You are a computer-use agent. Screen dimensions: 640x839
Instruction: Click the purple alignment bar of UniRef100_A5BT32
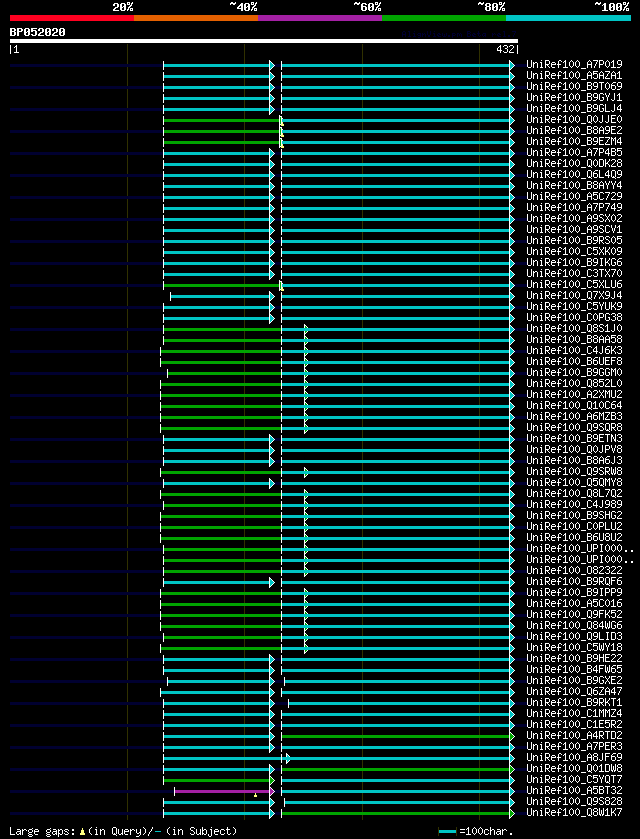point(223,791)
